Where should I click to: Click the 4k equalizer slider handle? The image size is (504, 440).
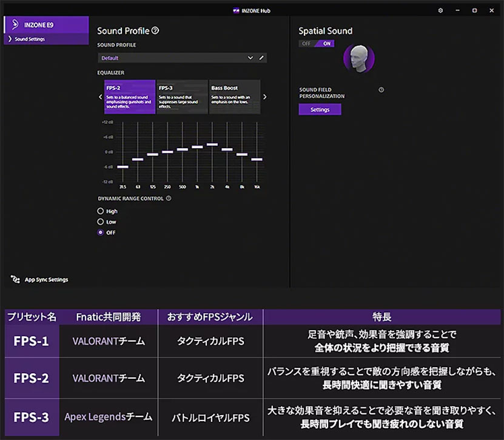[227, 149]
